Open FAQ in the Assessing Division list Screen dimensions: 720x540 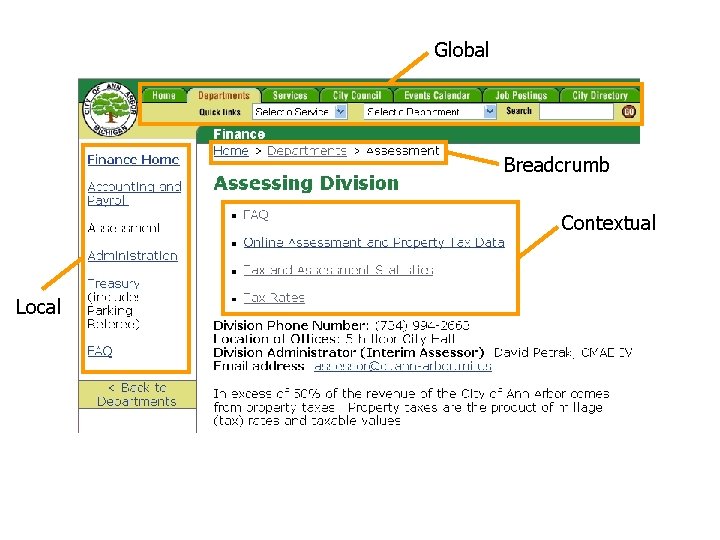pyautogui.click(x=255, y=215)
